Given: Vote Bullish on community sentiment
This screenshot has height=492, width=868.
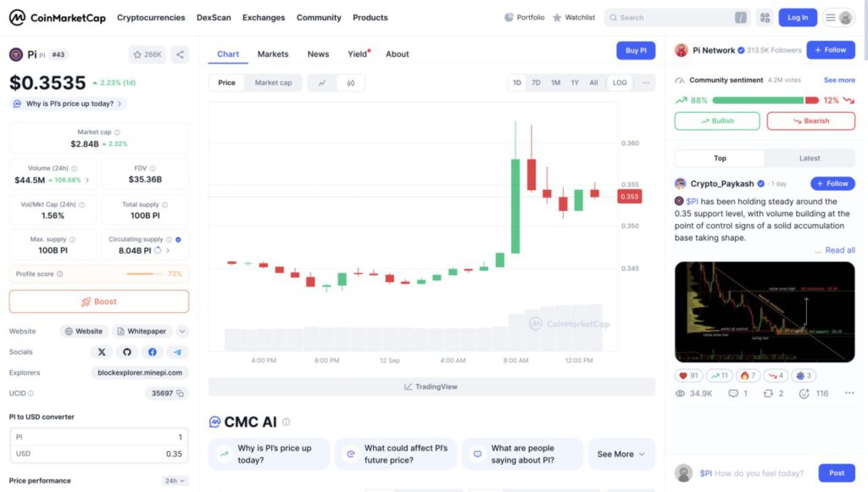Looking at the screenshot, I should tap(717, 120).
